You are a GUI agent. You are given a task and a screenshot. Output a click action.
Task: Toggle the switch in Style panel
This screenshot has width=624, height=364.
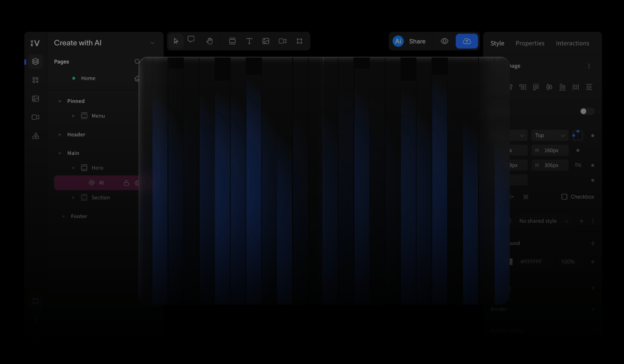coord(587,111)
